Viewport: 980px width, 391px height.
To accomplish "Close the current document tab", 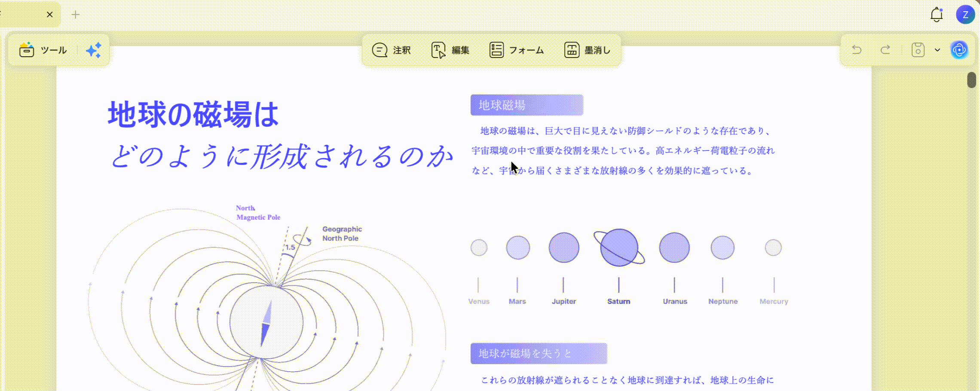I will pos(50,15).
